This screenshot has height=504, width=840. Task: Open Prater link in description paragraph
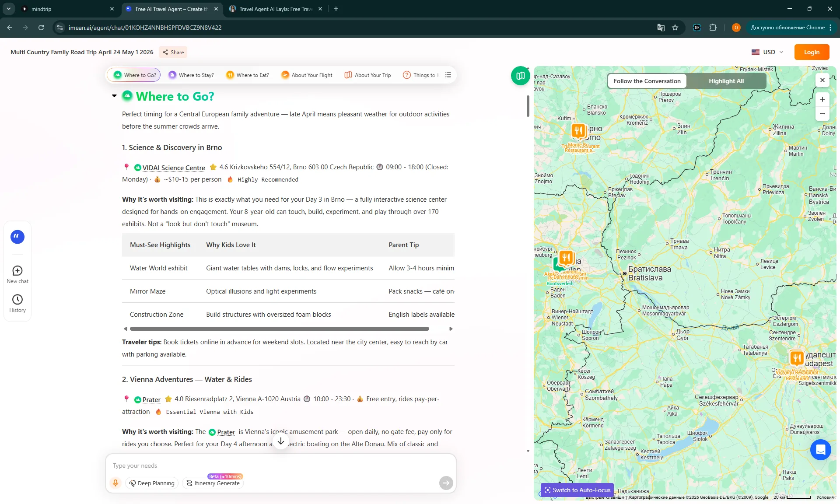click(226, 432)
